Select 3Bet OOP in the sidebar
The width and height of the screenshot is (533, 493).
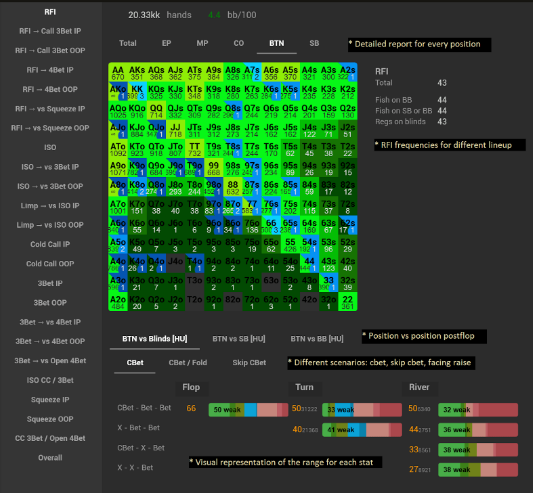point(50,303)
